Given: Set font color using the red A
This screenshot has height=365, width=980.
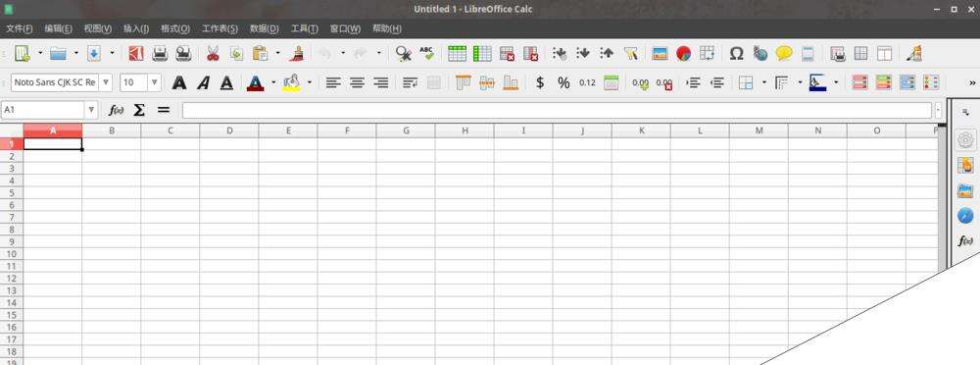Looking at the screenshot, I should click(255, 82).
